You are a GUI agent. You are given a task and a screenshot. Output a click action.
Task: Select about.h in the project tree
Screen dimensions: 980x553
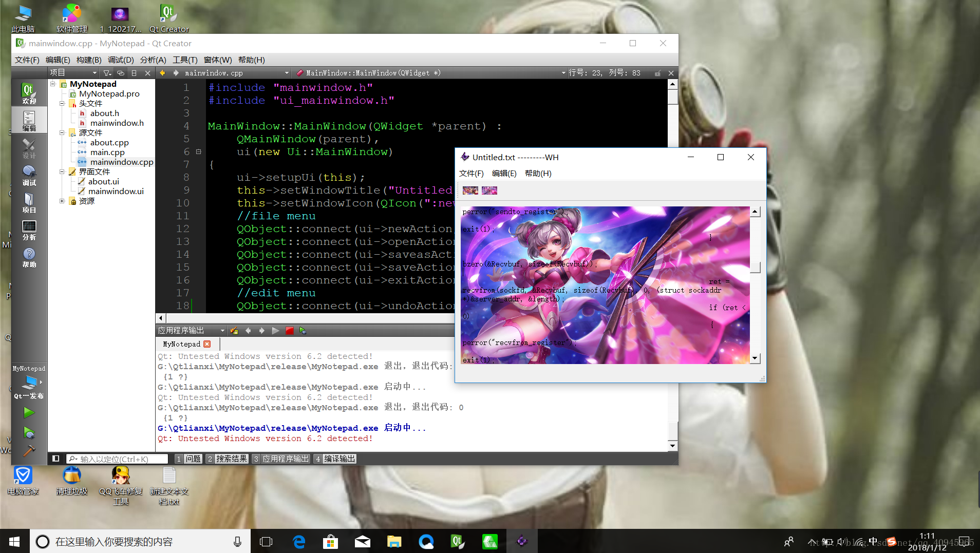click(x=105, y=113)
